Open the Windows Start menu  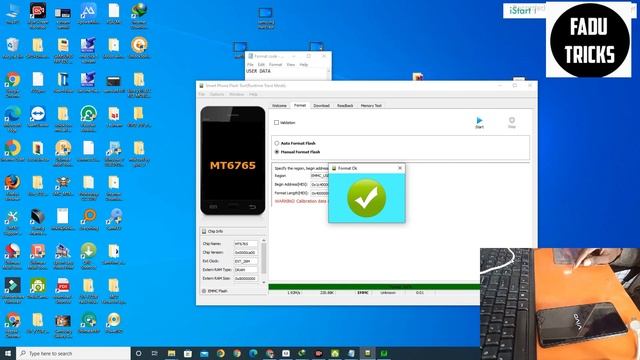8,353
